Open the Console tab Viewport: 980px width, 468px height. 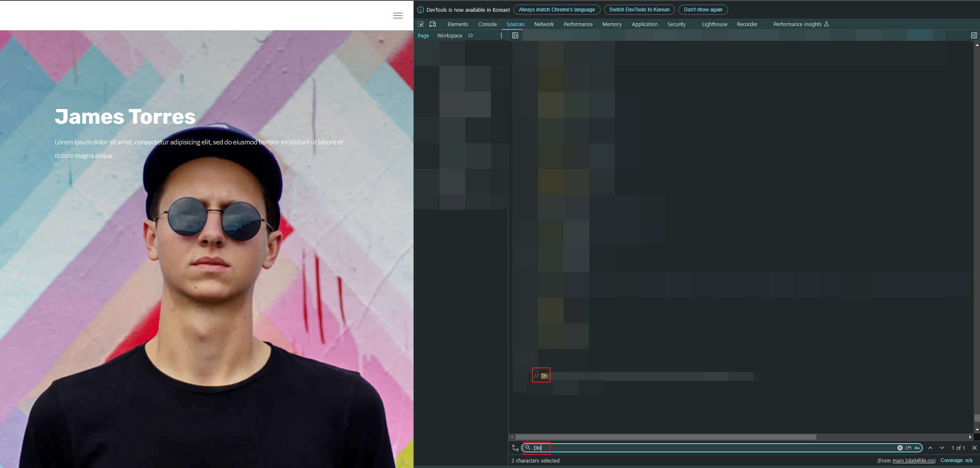[x=487, y=24]
